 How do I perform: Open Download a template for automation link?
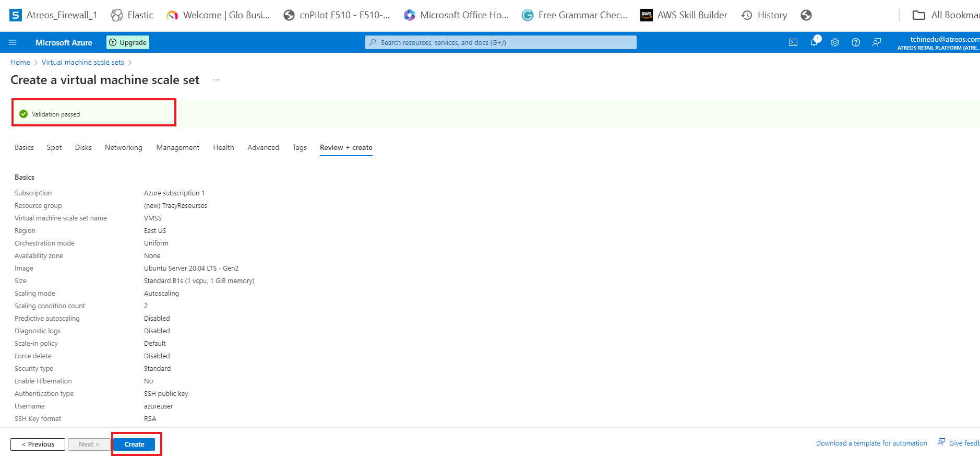pyautogui.click(x=871, y=443)
